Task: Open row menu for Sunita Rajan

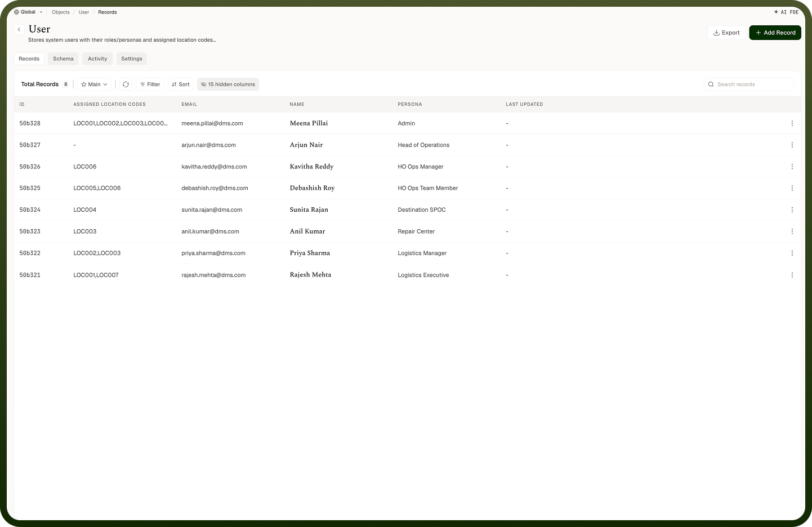Action: (792, 209)
